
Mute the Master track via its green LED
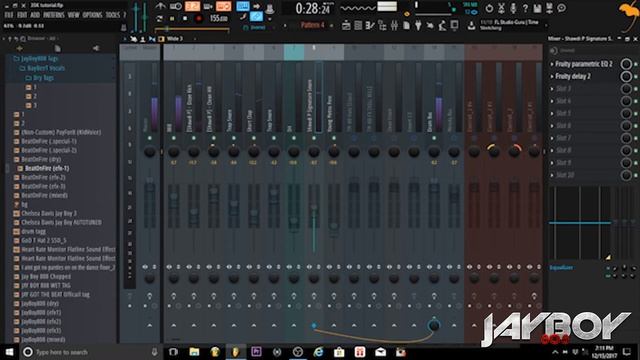(149, 138)
